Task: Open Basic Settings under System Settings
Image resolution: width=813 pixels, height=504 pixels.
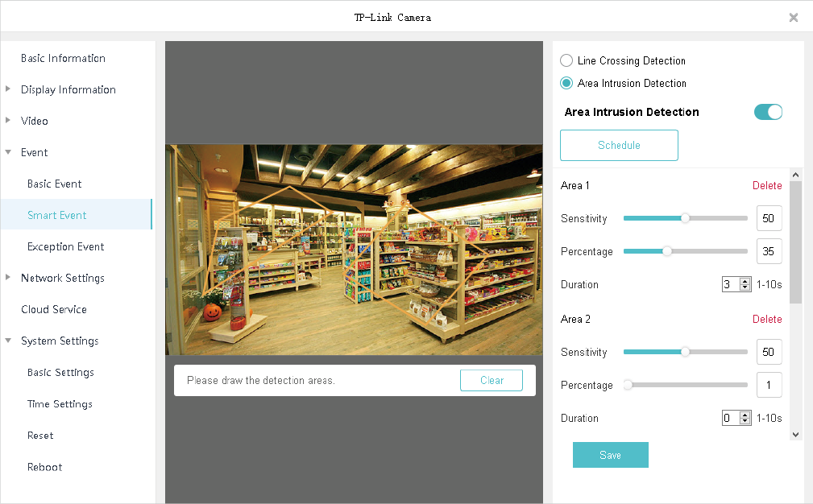Action: (60, 373)
